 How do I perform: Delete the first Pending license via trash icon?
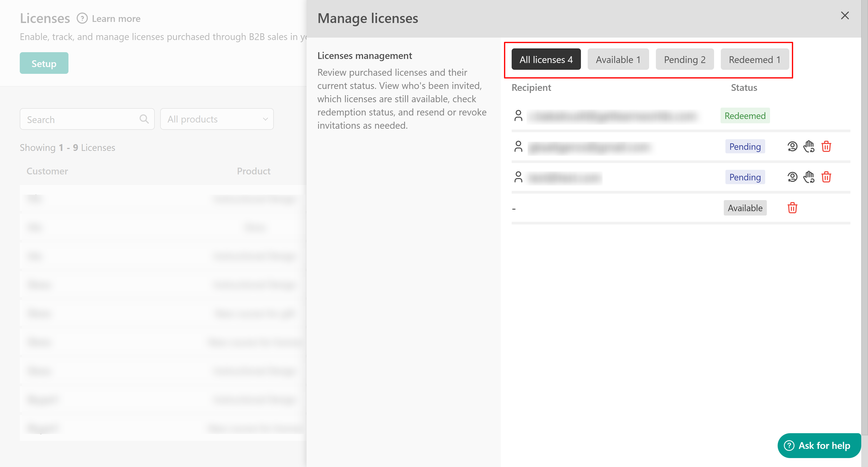(826, 147)
